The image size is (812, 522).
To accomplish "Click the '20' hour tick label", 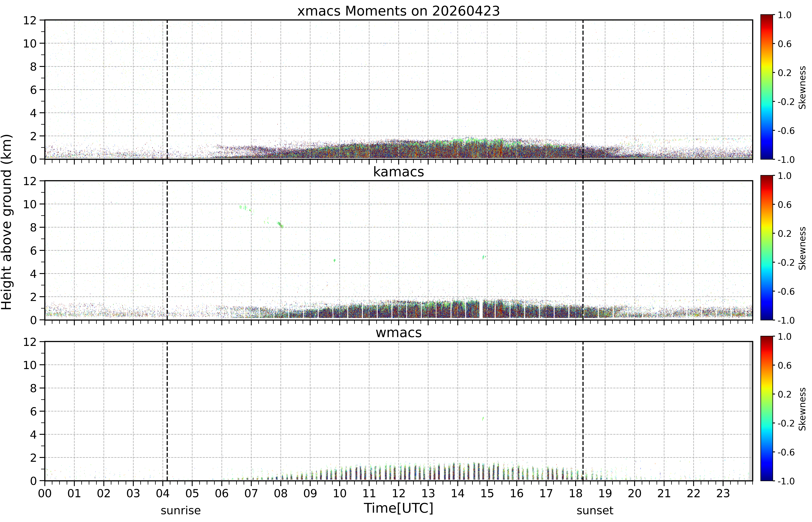I will tap(635, 493).
